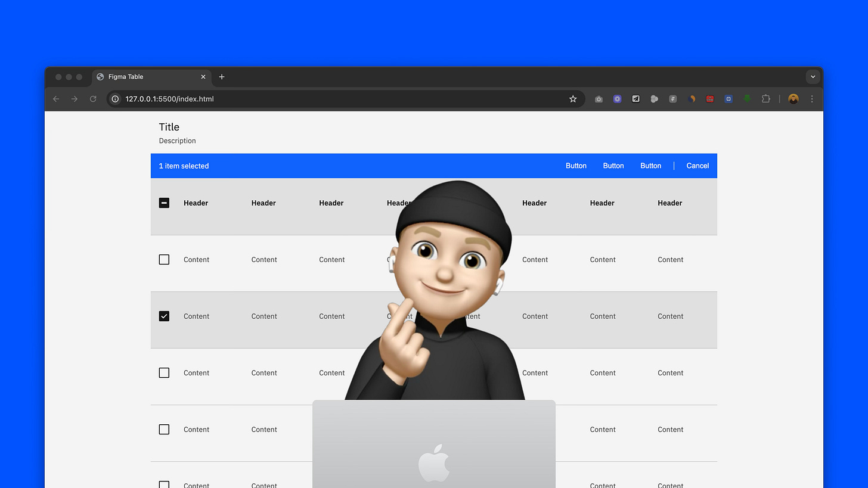The image size is (868, 488).
Task: Check the checkbox on the first content row
Action: pyautogui.click(x=164, y=259)
